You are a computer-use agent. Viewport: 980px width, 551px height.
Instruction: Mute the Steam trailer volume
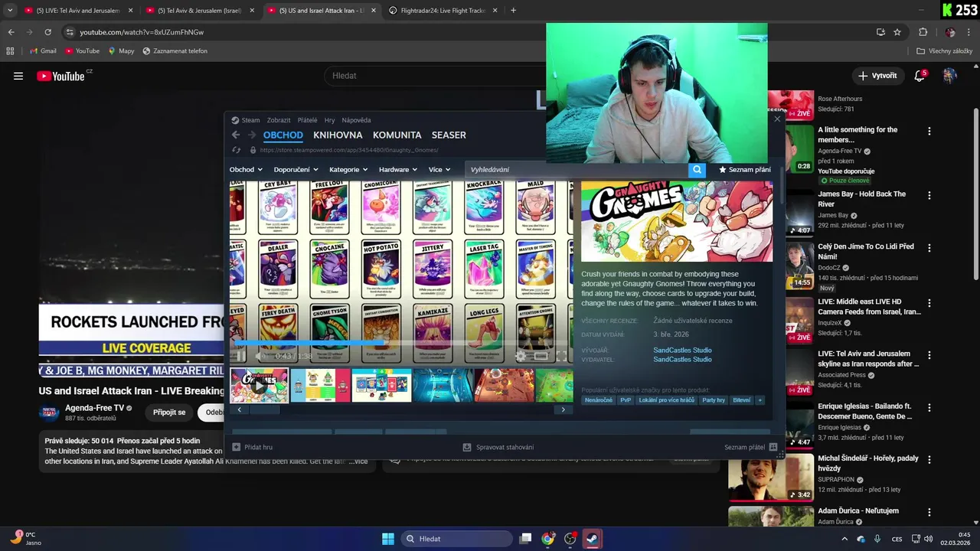[x=260, y=356]
